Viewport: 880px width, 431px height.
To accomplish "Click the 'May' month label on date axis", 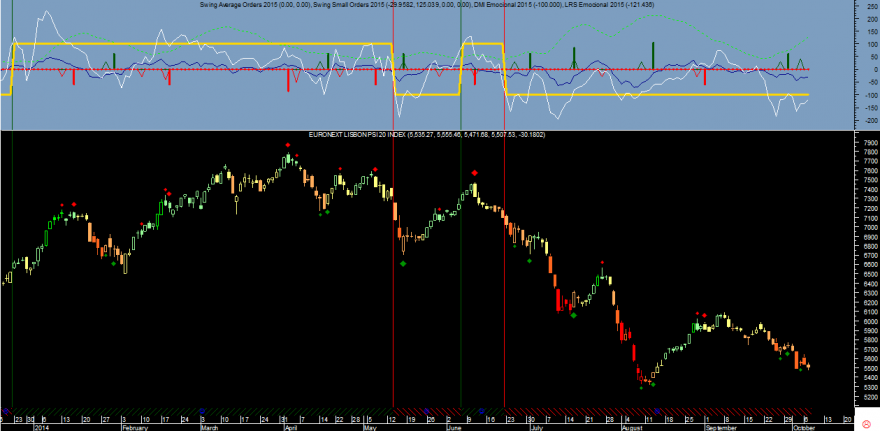I will point(369,428).
